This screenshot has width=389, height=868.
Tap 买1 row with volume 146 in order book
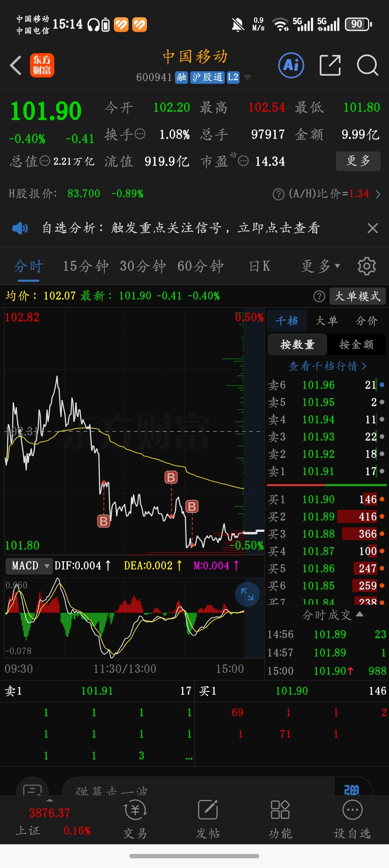click(326, 499)
